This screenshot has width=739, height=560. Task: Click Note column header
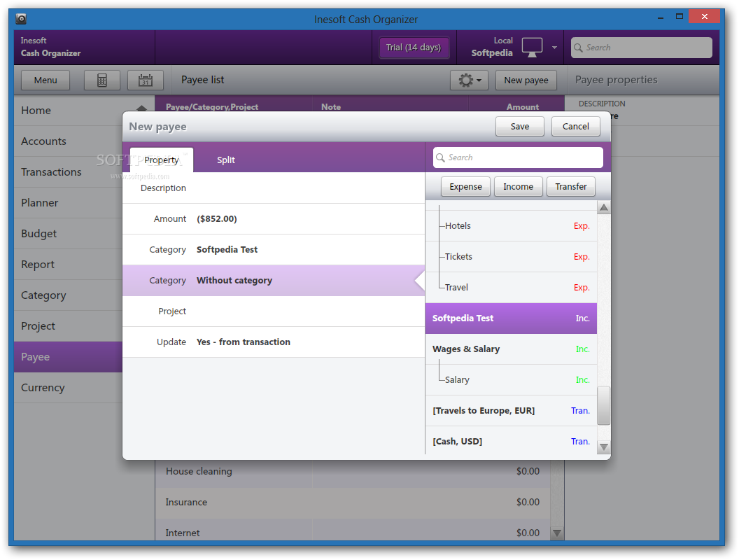pyautogui.click(x=331, y=107)
